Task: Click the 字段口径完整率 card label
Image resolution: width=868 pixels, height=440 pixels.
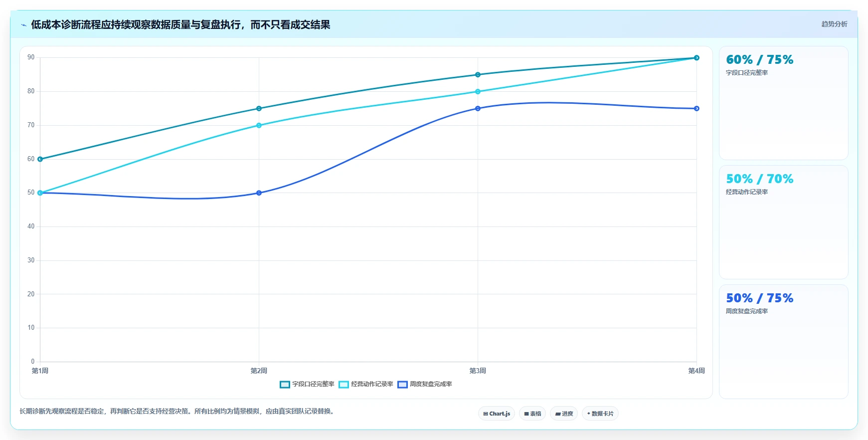Action: [747, 73]
